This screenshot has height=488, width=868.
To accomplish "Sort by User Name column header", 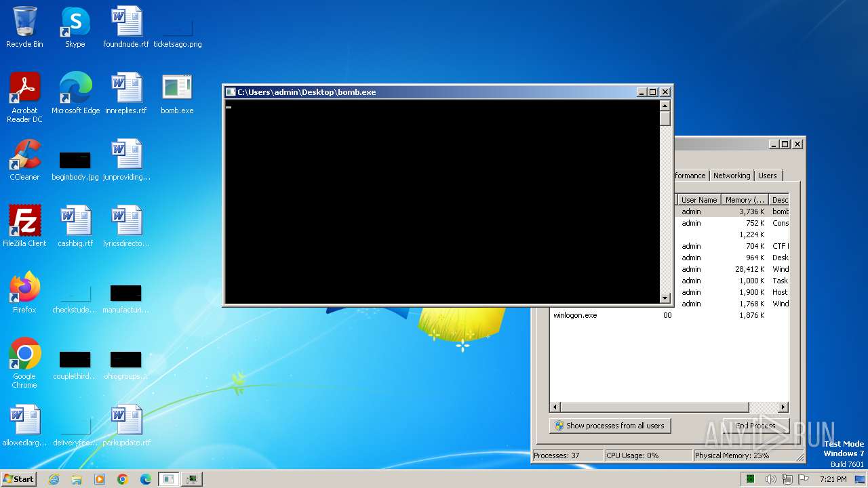I will pyautogui.click(x=699, y=200).
